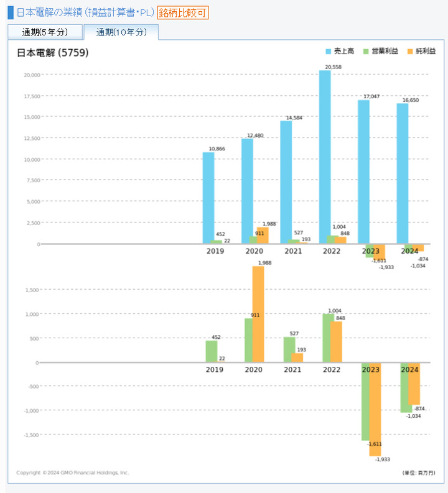This screenshot has width=448, height=493.
Task: Click the (単位: 百万円) unit note
Action: 419,473
